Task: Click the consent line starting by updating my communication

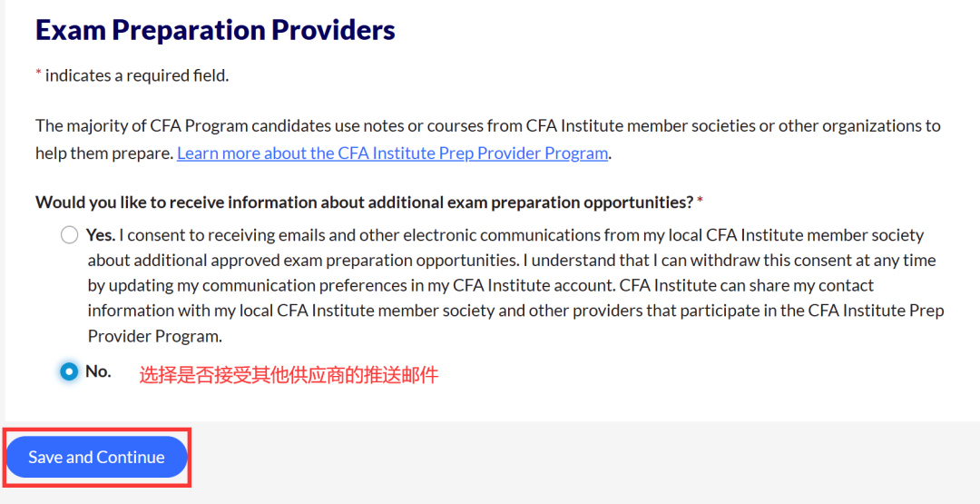Action: (x=481, y=285)
